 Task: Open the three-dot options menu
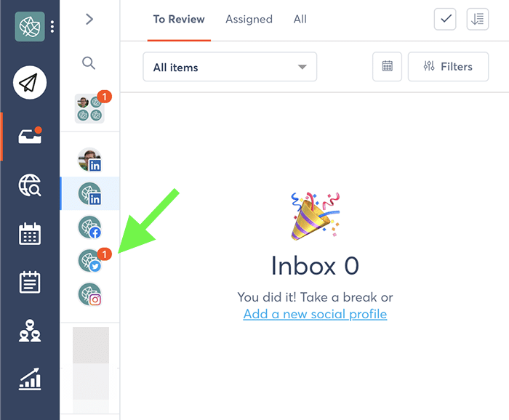(52, 27)
